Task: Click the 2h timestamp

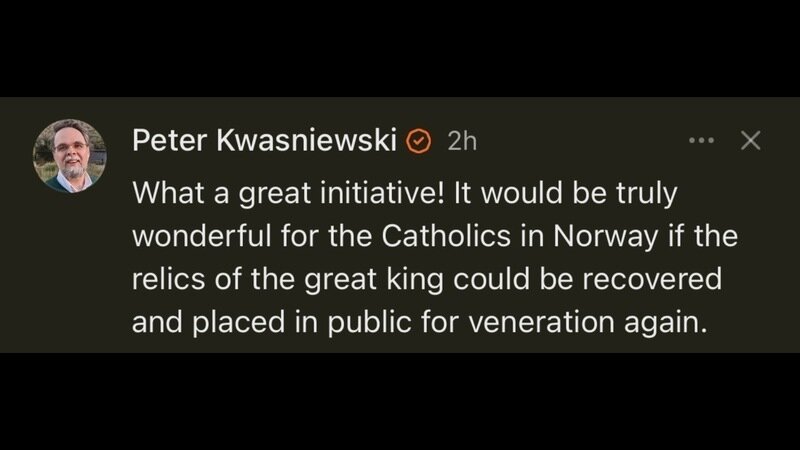Action: 462,141
